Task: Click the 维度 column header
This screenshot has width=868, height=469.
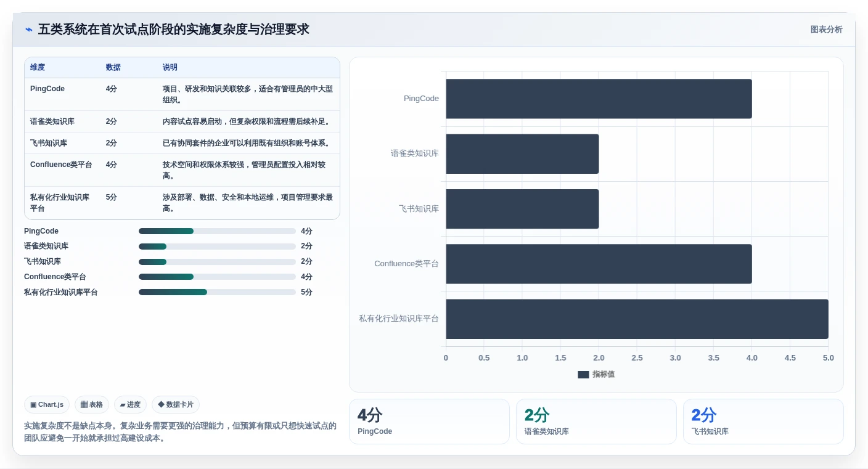Action: [x=38, y=67]
